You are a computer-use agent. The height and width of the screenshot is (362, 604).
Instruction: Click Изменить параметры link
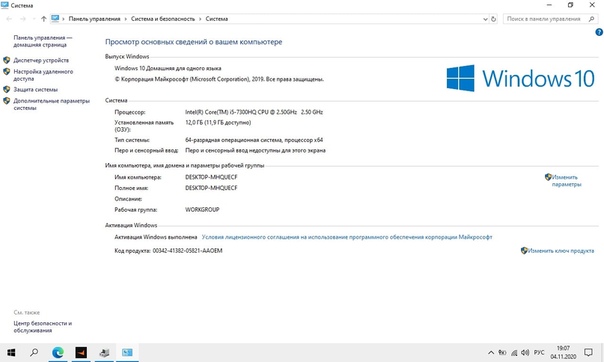click(x=566, y=181)
